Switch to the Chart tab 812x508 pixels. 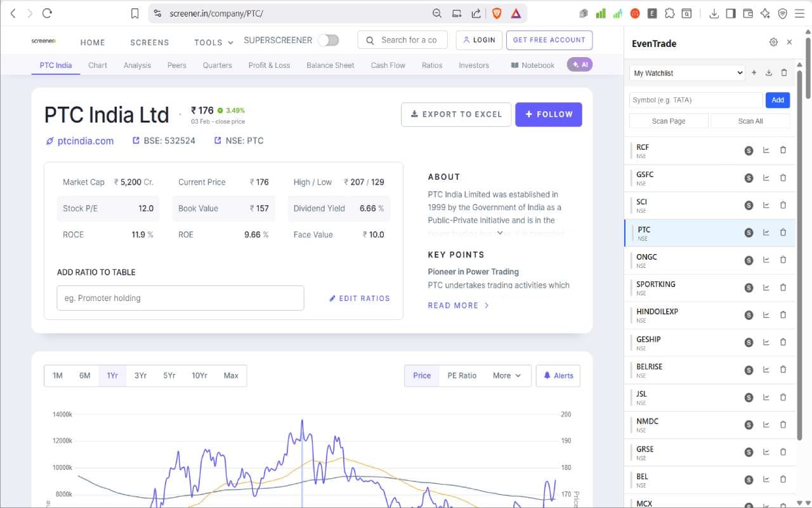click(x=98, y=65)
